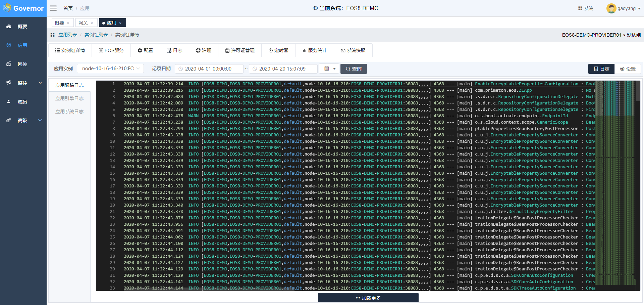Open the 应用实例 node dropdown
The image size is (644, 305).
tap(110, 69)
